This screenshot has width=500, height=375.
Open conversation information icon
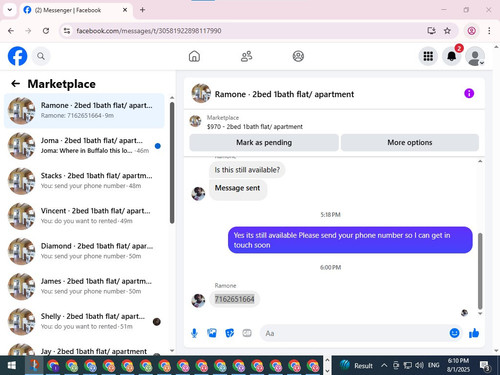pyautogui.click(x=469, y=93)
